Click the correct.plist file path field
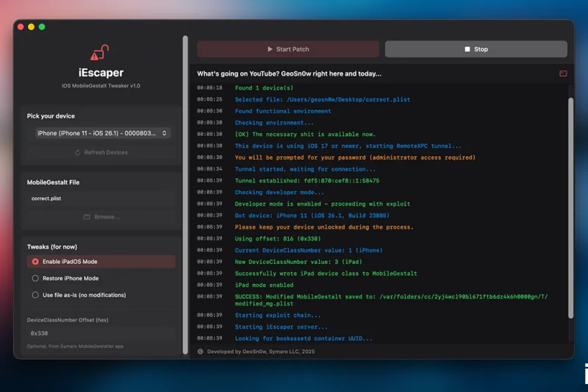The width and height of the screenshot is (588, 392). tap(101, 199)
